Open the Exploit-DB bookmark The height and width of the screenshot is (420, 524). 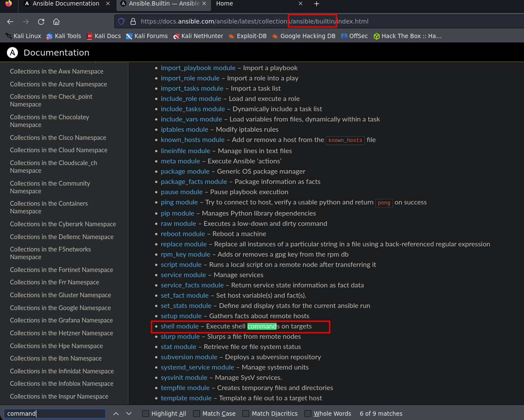(247, 36)
